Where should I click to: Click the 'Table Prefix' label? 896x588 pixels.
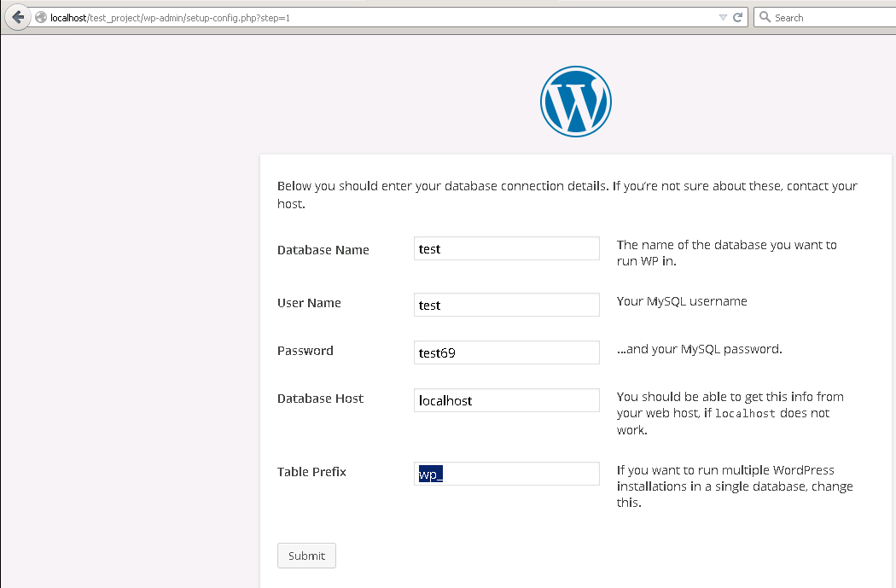[311, 471]
